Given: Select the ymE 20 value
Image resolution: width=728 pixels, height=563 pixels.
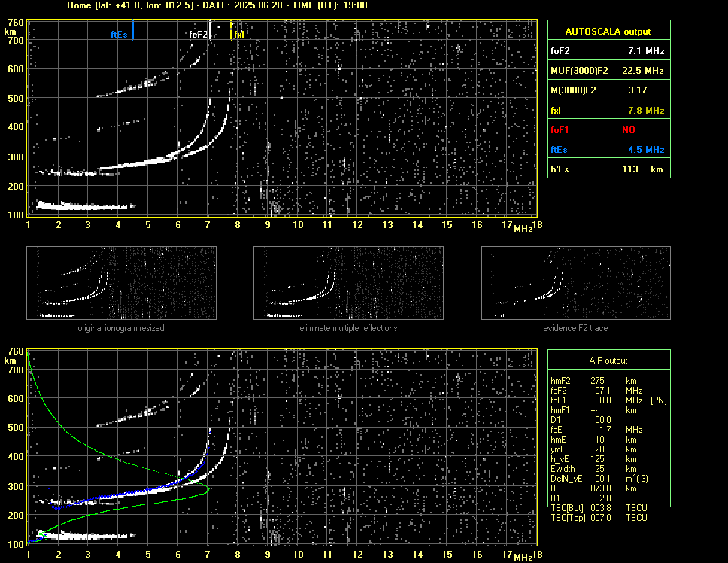Looking at the screenshot, I should pyautogui.click(x=599, y=449).
